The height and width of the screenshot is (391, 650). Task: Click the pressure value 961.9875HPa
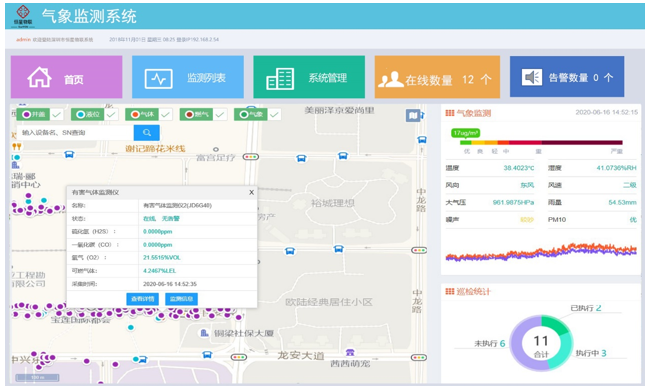[513, 202]
